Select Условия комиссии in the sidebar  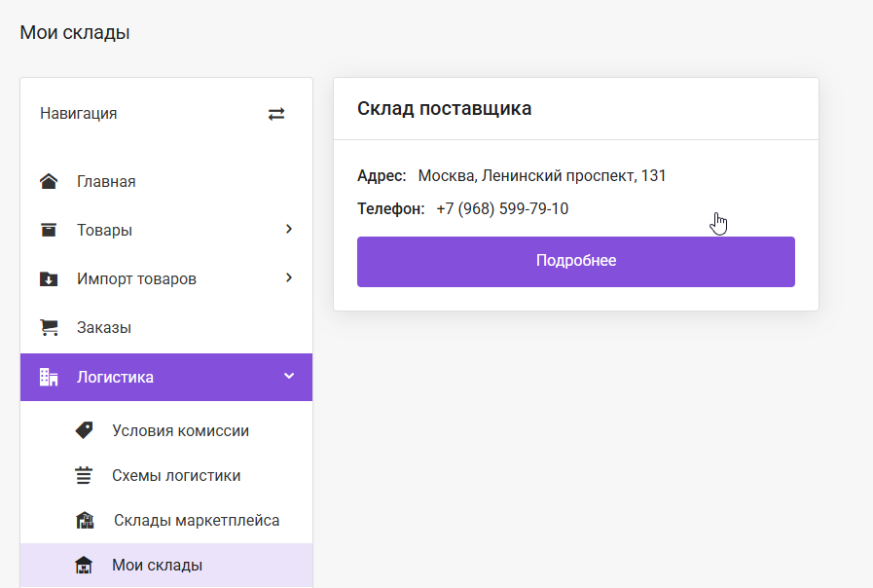(179, 430)
